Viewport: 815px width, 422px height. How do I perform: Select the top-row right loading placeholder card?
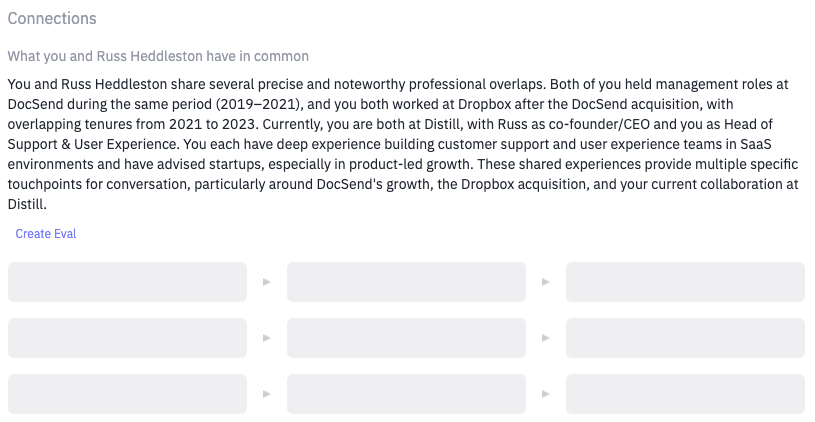pos(685,282)
